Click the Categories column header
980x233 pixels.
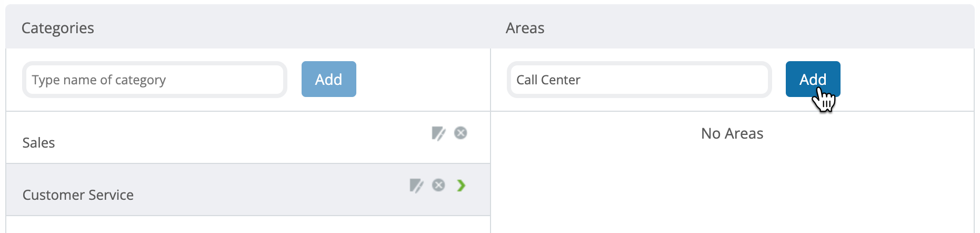click(x=58, y=28)
